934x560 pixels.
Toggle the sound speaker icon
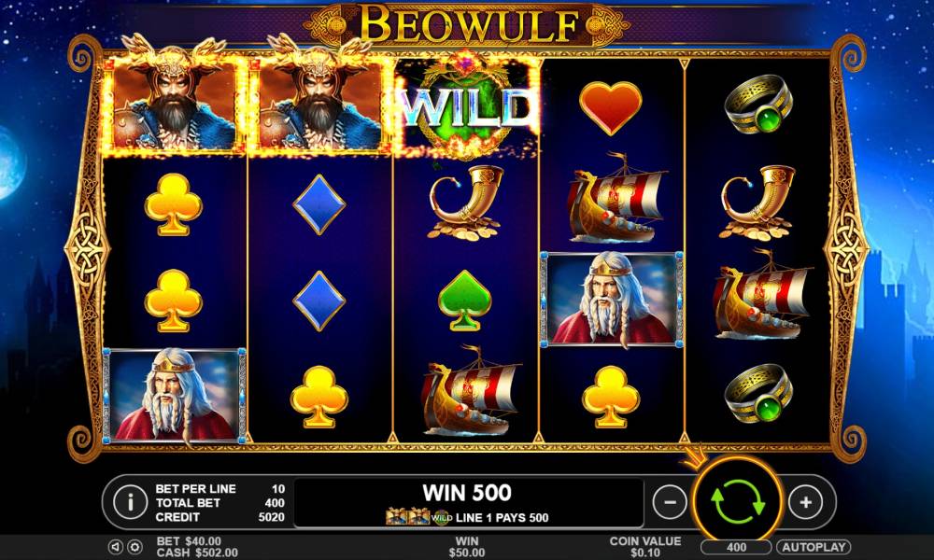coord(116,546)
